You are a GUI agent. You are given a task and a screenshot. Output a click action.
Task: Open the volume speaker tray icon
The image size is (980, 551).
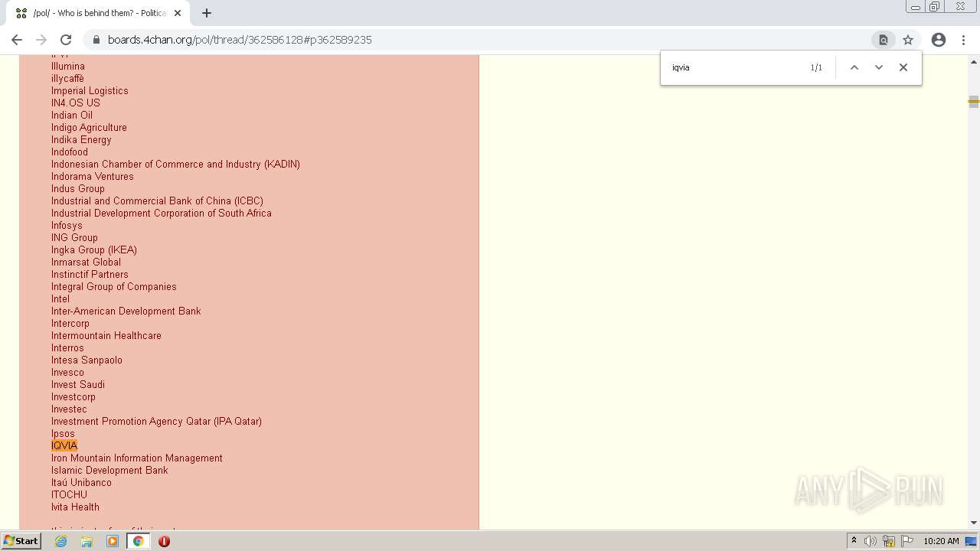(x=871, y=541)
